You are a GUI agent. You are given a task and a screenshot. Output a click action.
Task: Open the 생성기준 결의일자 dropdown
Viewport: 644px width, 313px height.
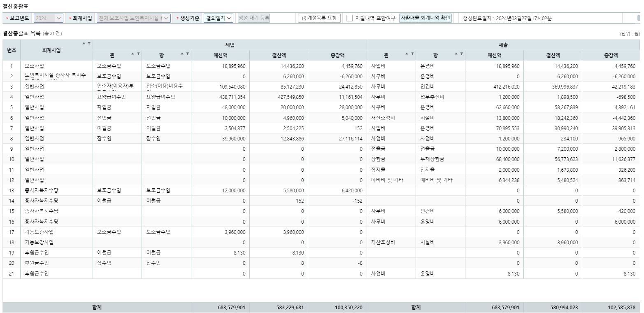coord(219,18)
